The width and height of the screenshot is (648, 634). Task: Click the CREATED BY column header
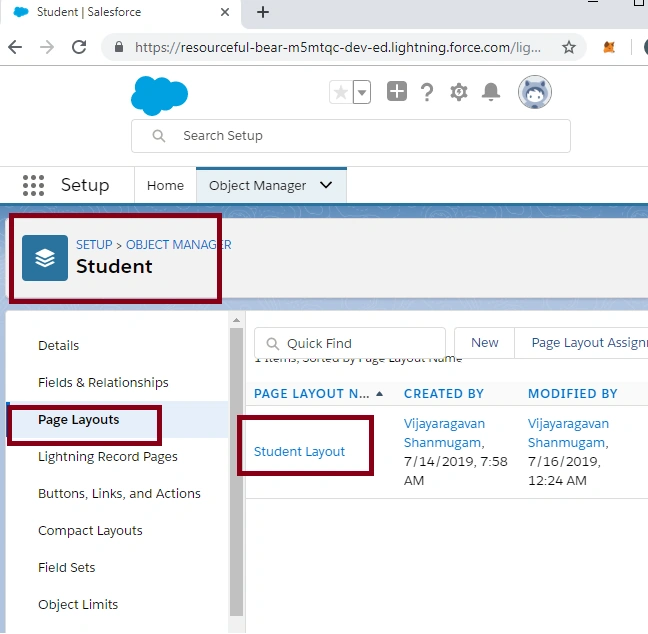444,393
